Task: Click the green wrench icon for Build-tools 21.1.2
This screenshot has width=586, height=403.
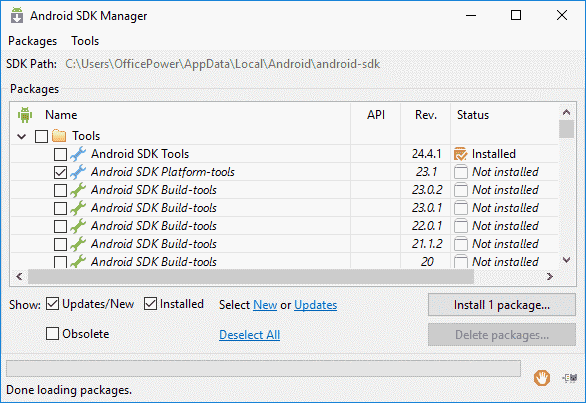Action: click(78, 243)
